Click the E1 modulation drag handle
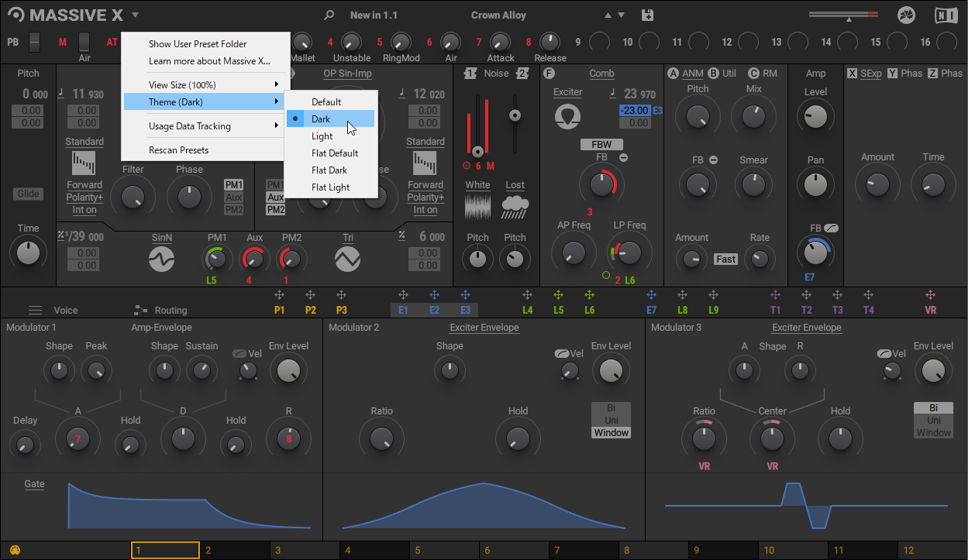968x560 pixels. (403, 295)
